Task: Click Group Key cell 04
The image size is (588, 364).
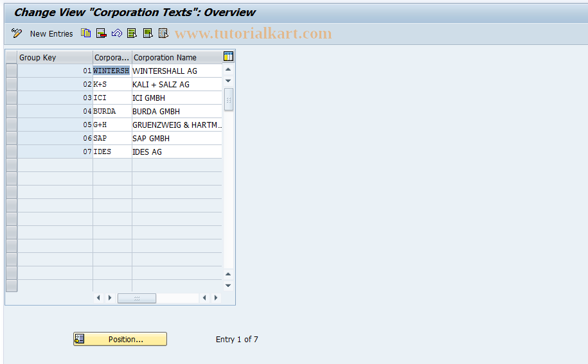Action: click(x=55, y=111)
